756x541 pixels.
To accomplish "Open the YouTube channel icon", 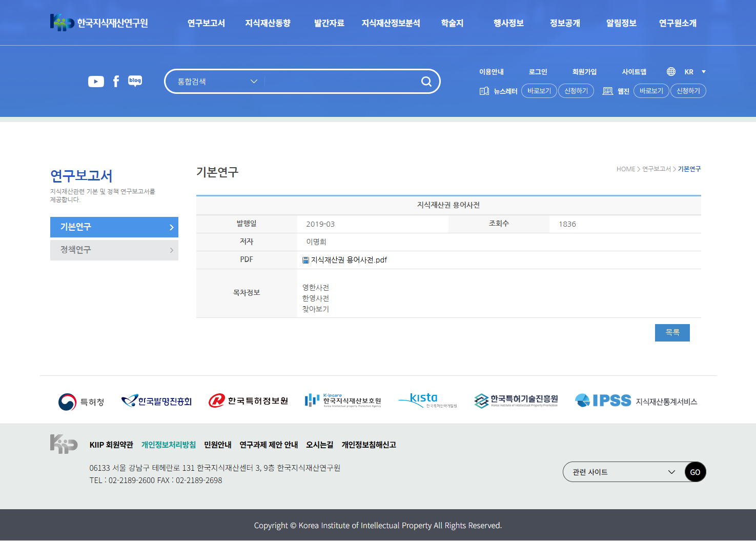I will 96,82.
